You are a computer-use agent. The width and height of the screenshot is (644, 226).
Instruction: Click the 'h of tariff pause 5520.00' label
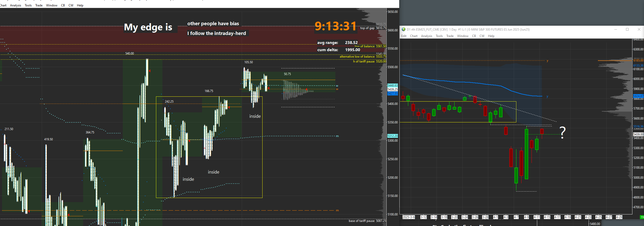coord(370,61)
